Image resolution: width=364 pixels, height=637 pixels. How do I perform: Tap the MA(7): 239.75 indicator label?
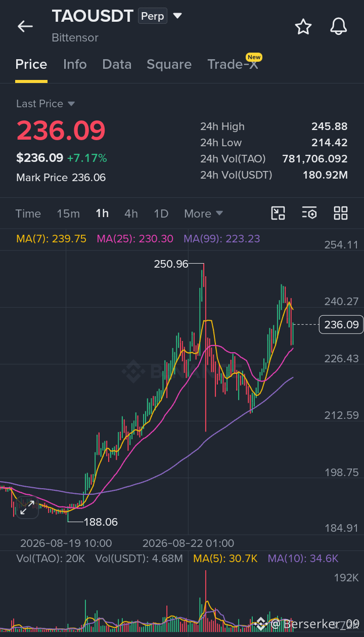(52, 238)
